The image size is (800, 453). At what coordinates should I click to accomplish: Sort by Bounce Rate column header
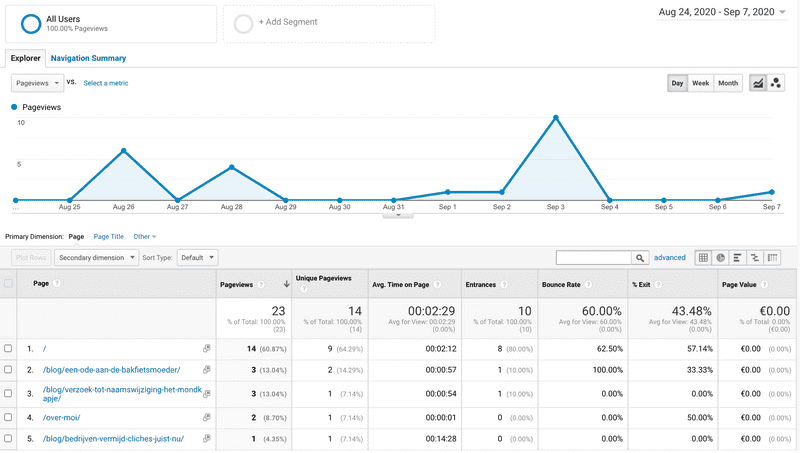561,285
